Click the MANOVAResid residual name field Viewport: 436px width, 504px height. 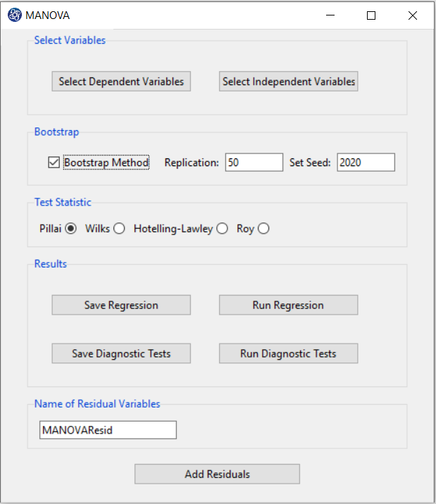coord(108,430)
